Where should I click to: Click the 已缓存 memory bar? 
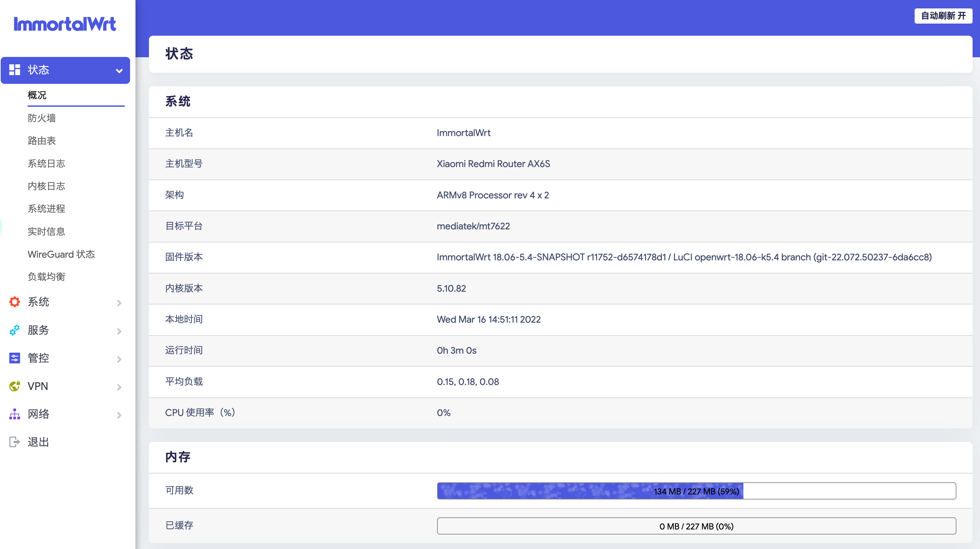(696, 526)
